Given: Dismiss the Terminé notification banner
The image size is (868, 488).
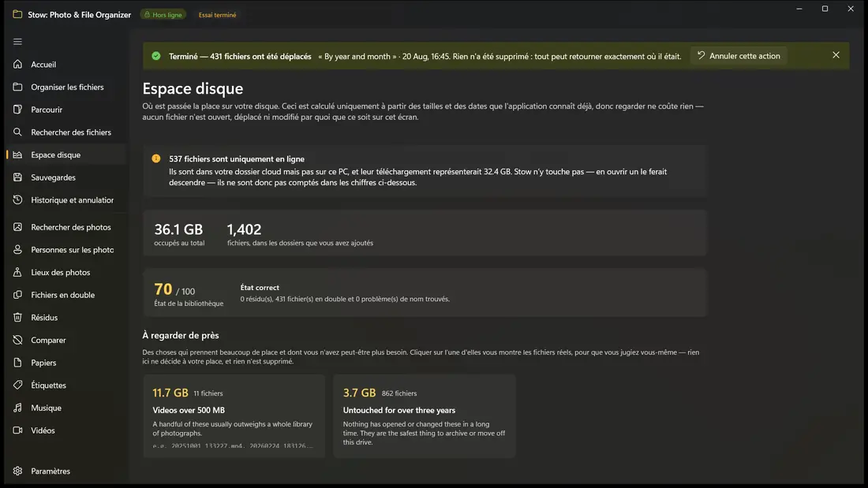Looking at the screenshot, I should click(x=836, y=55).
